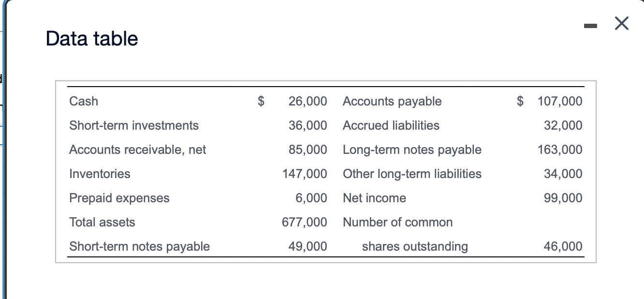Screen dimensions: 644x299
Task: Select the dollar sign beside Accounts payable
Action: point(520,101)
